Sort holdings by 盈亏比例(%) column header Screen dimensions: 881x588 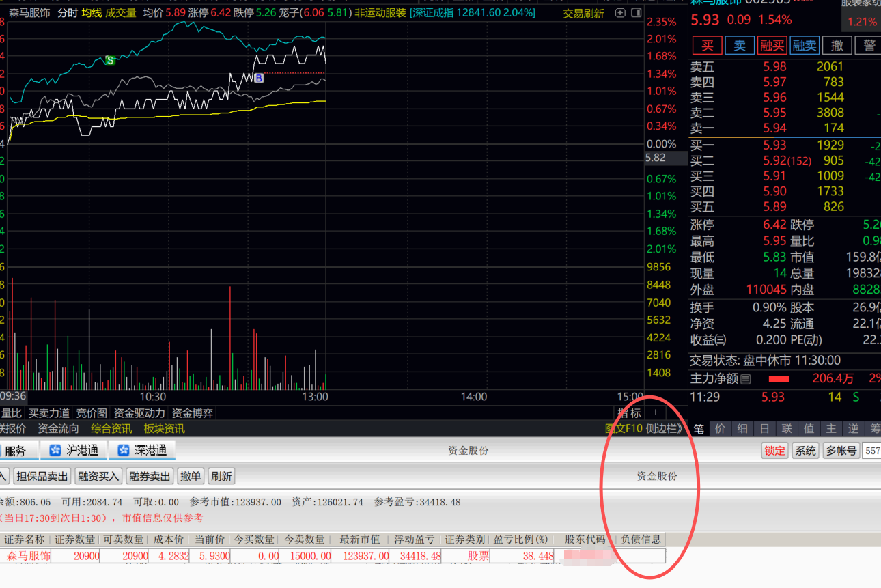(521, 539)
